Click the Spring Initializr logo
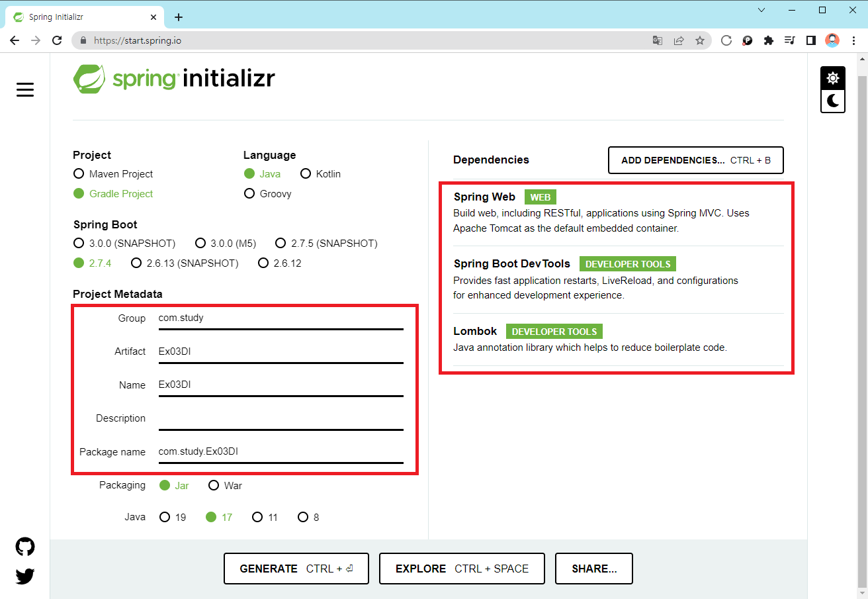Viewport: 868px width, 599px height. [174, 79]
